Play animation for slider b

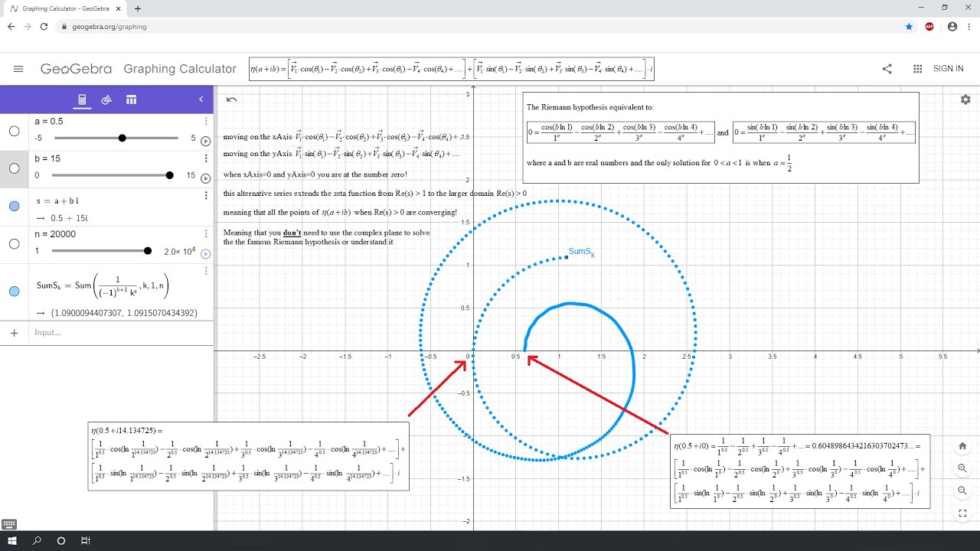pyautogui.click(x=205, y=178)
